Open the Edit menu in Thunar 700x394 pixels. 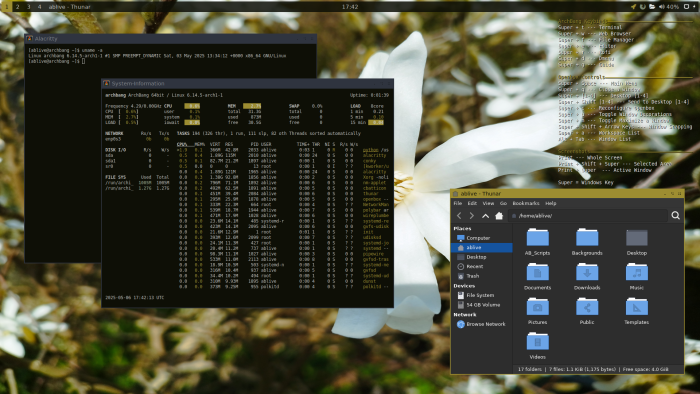click(472, 203)
